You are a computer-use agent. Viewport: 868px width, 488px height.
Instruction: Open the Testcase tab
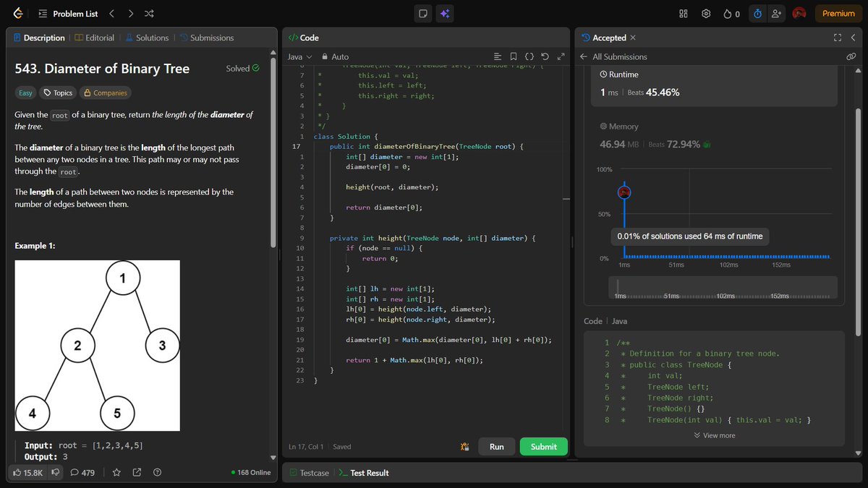pos(309,473)
